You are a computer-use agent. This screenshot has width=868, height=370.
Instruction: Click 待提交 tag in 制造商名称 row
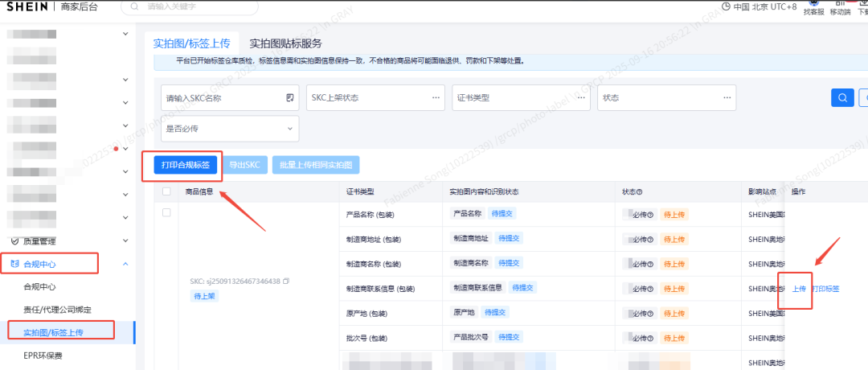pyautogui.click(x=509, y=262)
